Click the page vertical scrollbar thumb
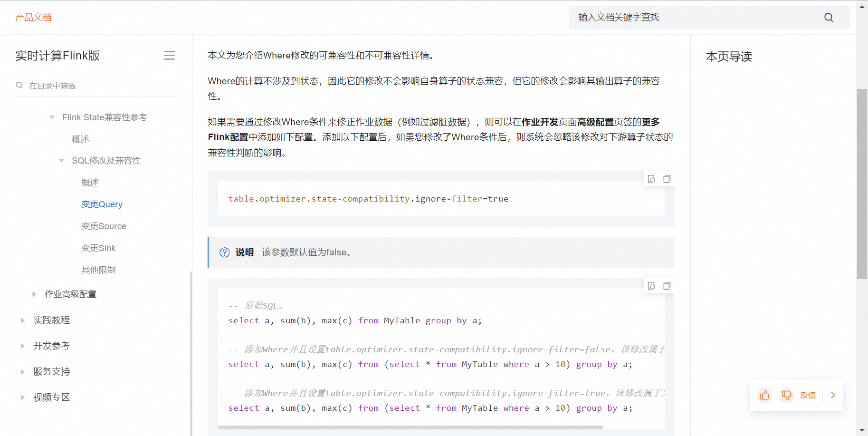 pyautogui.click(x=862, y=184)
